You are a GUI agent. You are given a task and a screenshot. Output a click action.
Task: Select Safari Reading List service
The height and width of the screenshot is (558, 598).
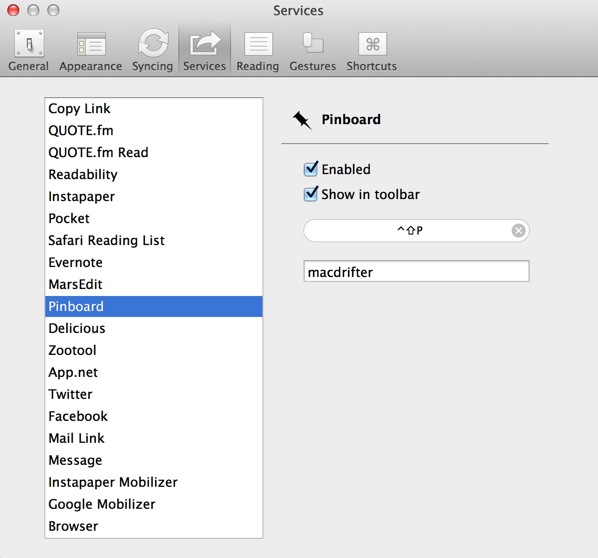tap(154, 240)
